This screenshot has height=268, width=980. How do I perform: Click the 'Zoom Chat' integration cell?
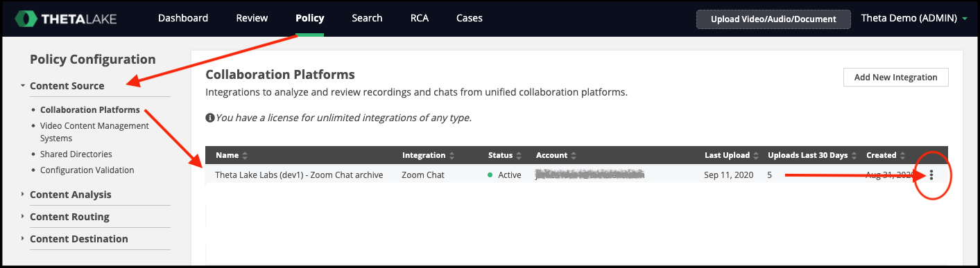423,175
